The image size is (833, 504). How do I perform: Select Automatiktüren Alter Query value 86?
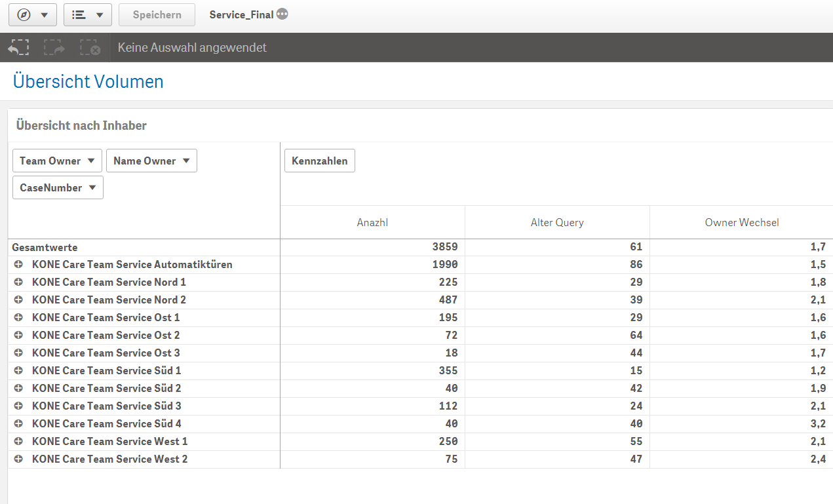pyautogui.click(x=636, y=265)
